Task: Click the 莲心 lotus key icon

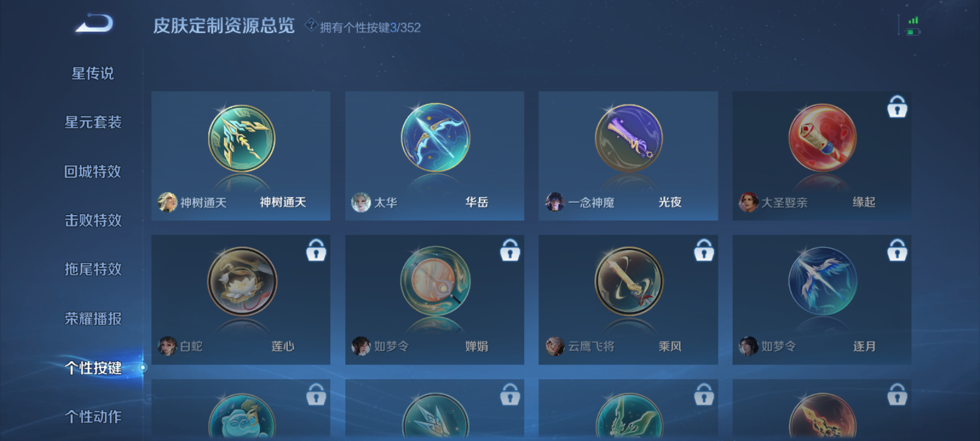Action: 242,282
